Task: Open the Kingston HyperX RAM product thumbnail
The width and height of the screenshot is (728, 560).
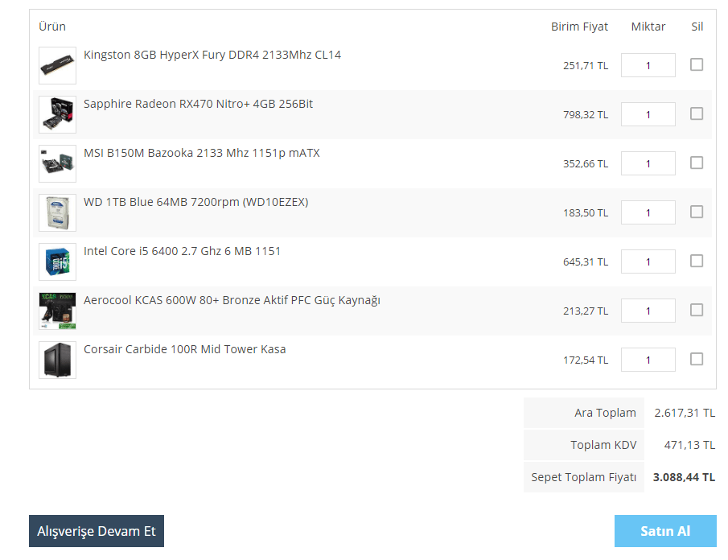Action: (x=58, y=65)
